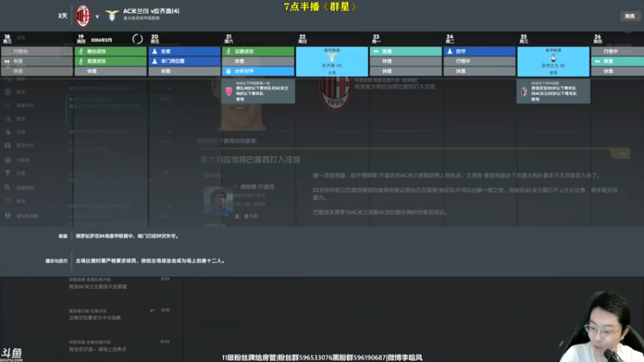
Task: Select the 周一 23 date header
Action: (376, 39)
